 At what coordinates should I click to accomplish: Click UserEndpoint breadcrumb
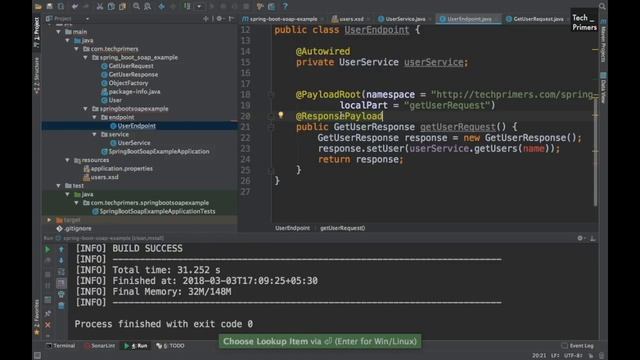coord(292,228)
